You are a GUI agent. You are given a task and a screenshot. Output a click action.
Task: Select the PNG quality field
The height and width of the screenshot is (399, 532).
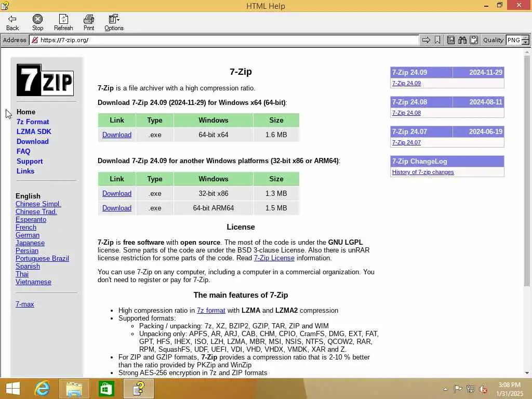[514, 40]
